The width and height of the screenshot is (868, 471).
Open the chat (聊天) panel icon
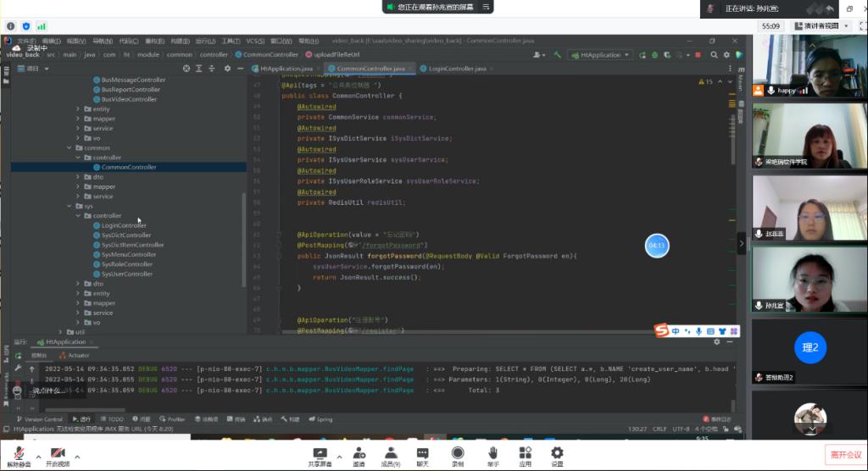(422, 453)
